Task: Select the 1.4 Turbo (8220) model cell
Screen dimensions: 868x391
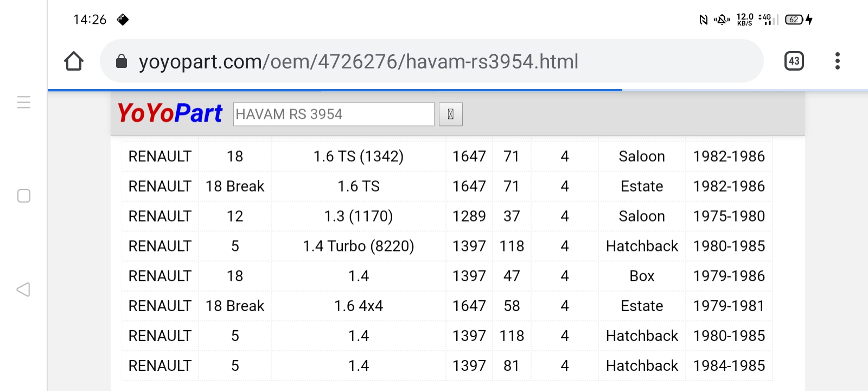Action: [x=358, y=246]
